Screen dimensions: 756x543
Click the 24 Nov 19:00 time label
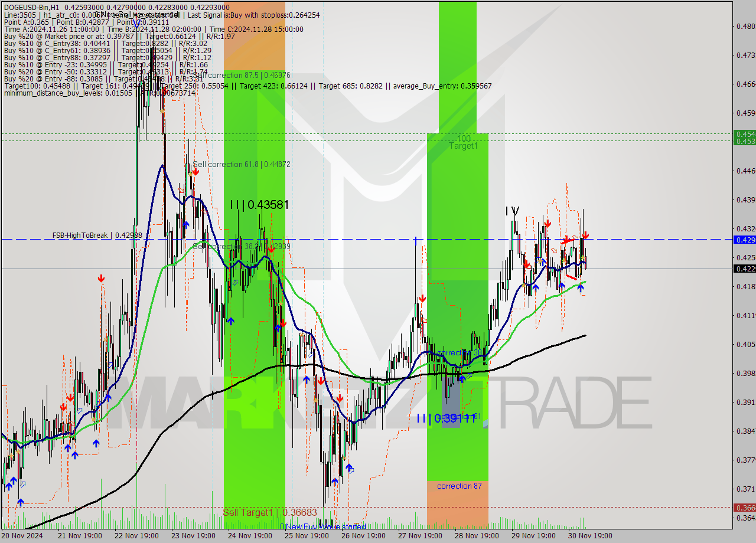[x=250, y=536]
